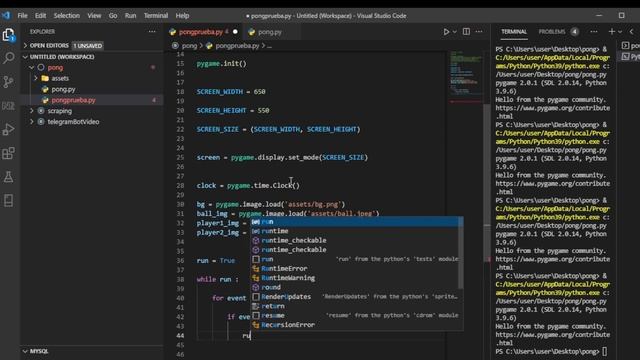Choose 'RuntimeWarning' suggestion
Viewport: 640px width, 360px height.
click(354, 278)
